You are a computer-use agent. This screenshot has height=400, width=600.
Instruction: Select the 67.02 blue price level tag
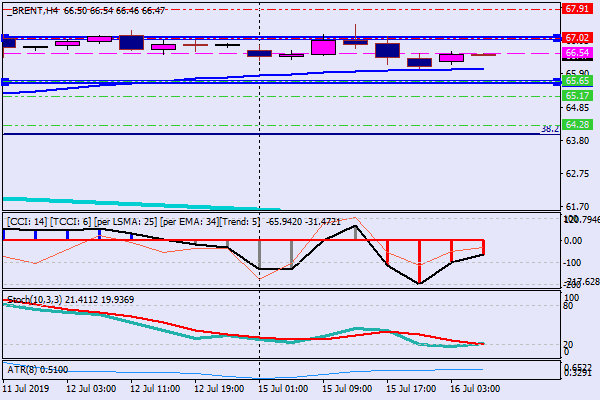pos(576,38)
